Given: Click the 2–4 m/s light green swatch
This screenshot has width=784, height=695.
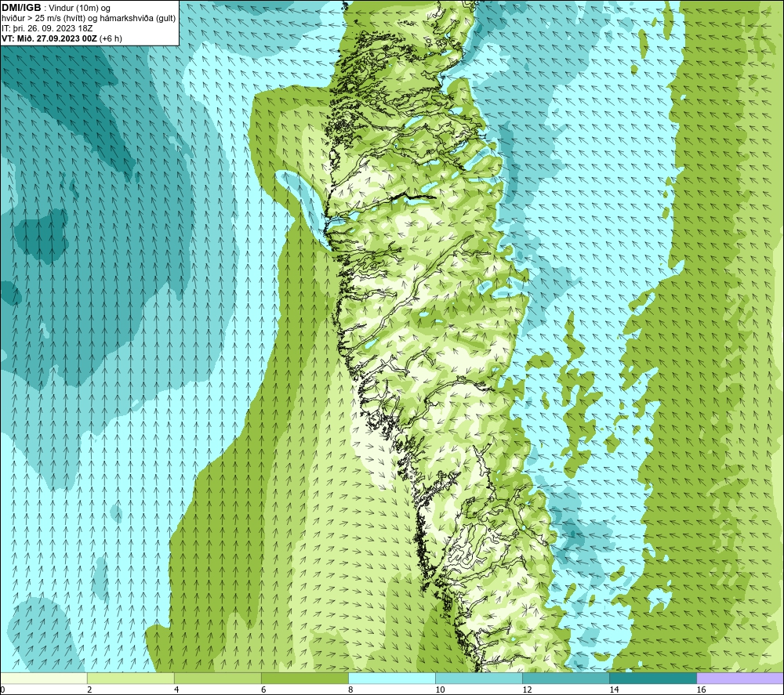Looking at the screenshot, I should pyautogui.click(x=130, y=678).
